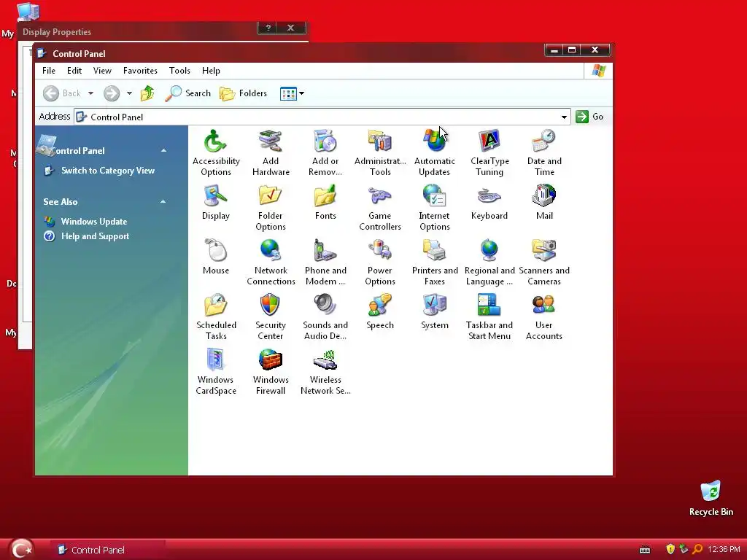Open the Display applet icon

click(216, 203)
